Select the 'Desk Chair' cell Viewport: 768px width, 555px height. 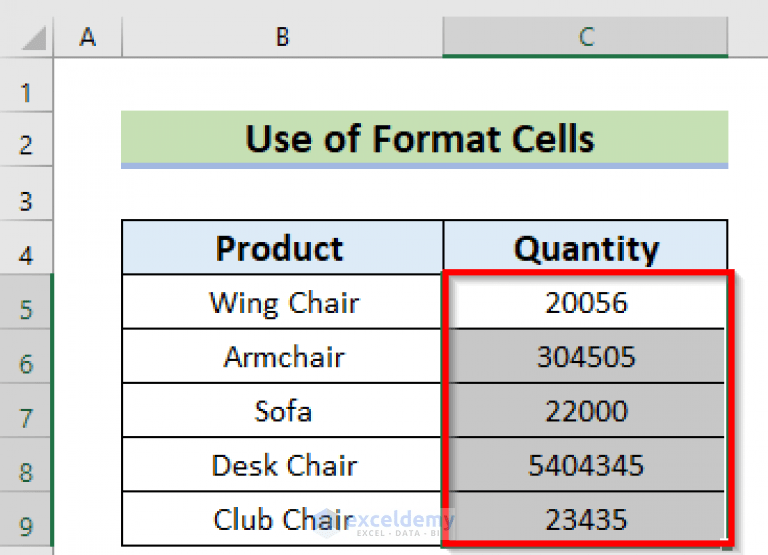pos(283,464)
